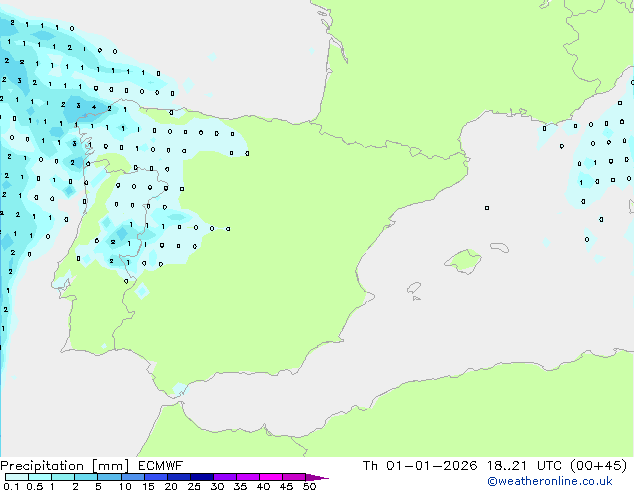
Task: Click the 'ECMWF' model label
Action: click(160, 466)
